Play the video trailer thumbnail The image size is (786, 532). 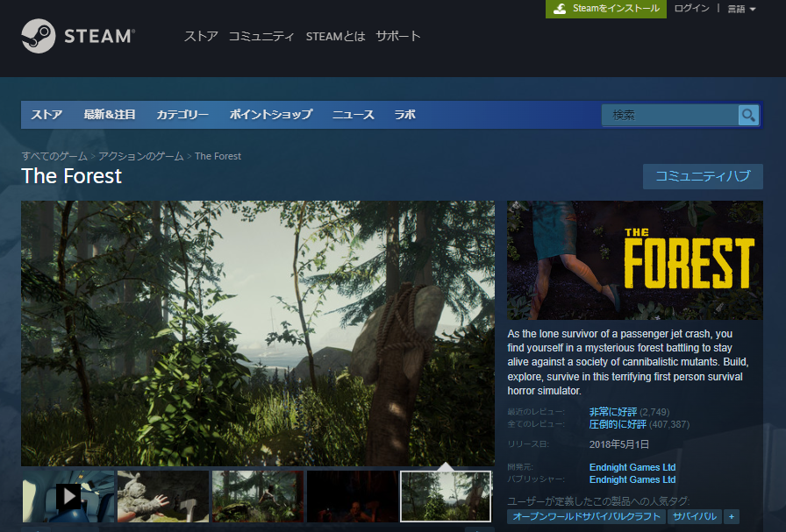tap(68, 496)
